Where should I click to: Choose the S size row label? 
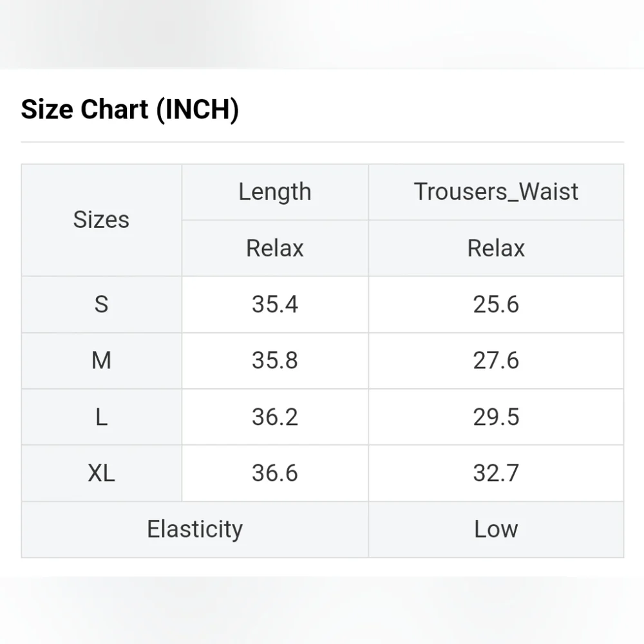tap(101, 304)
